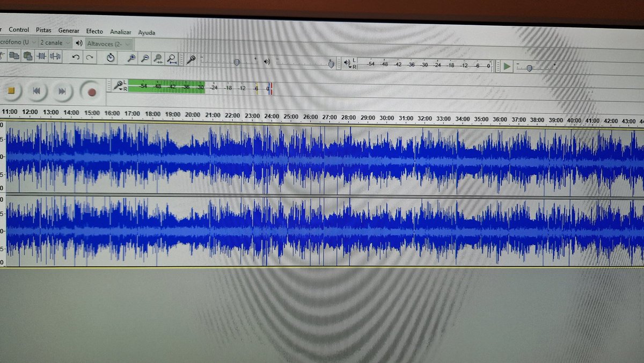Screen dimensions: 644x363
Task: Click the 20:00 mark on the timeline
Action: [192, 115]
